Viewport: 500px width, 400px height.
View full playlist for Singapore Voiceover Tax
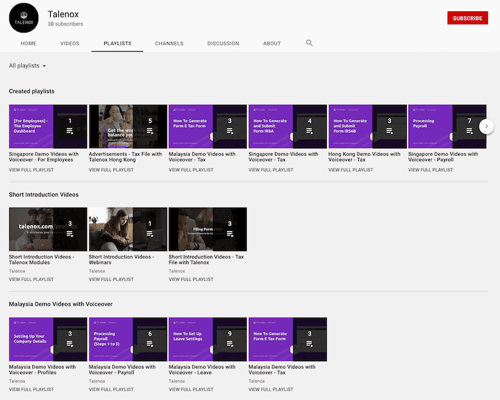click(x=271, y=170)
